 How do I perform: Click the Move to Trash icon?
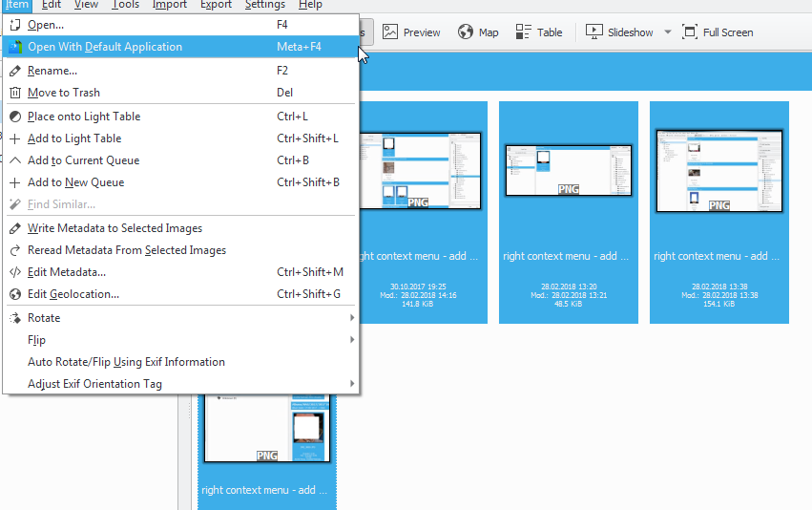coord(14,93)
